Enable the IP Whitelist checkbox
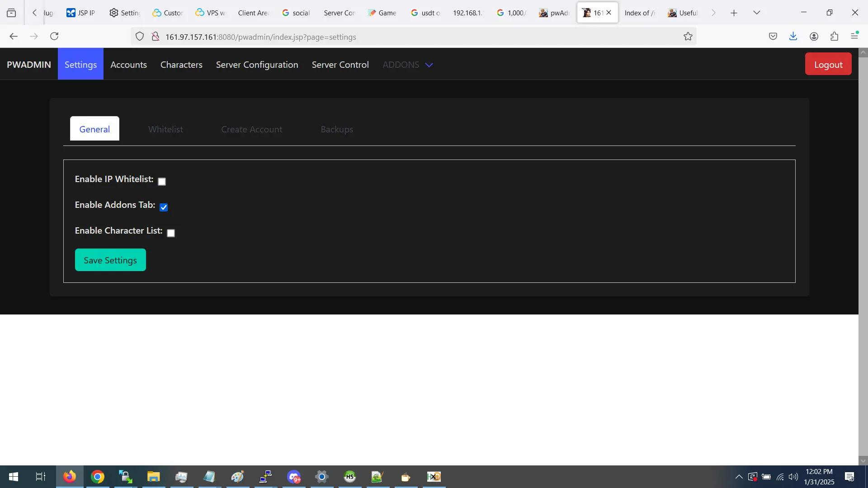Screen dimensions: 868x488 tap(162, 182)
